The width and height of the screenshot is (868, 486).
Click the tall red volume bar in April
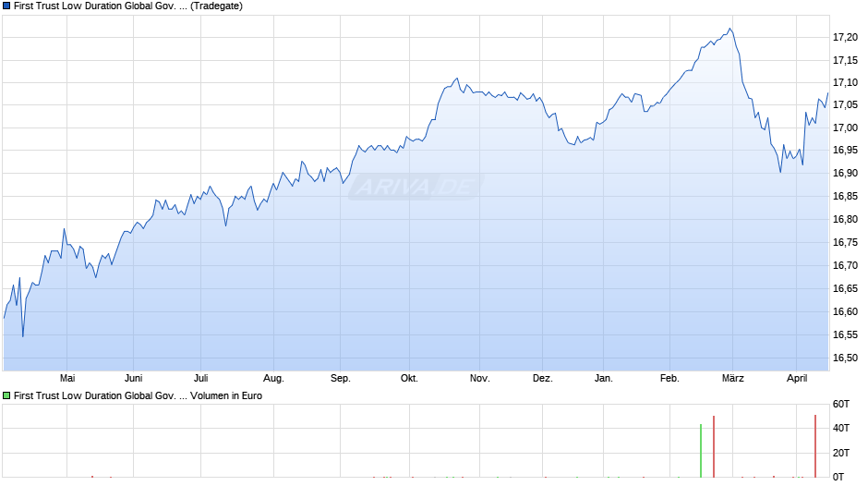click(x=815, y=446)
